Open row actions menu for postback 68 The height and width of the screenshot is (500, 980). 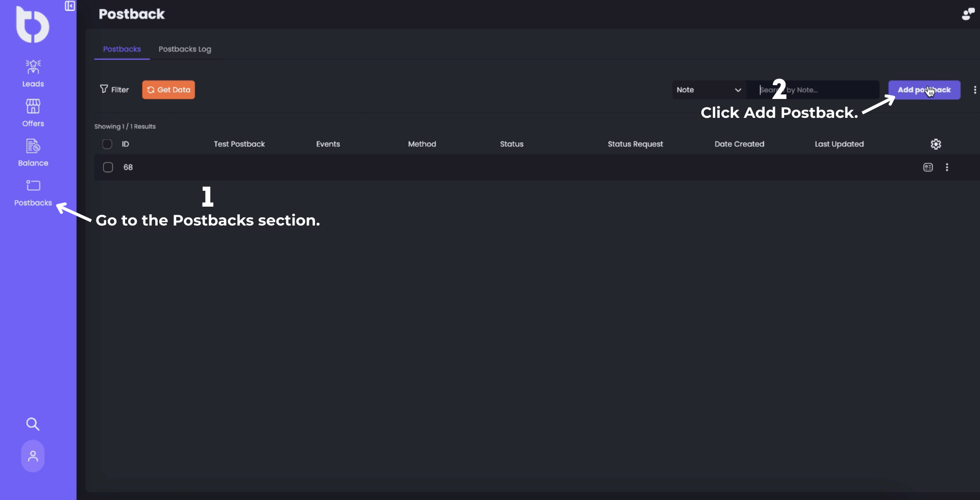coord(947,167)
